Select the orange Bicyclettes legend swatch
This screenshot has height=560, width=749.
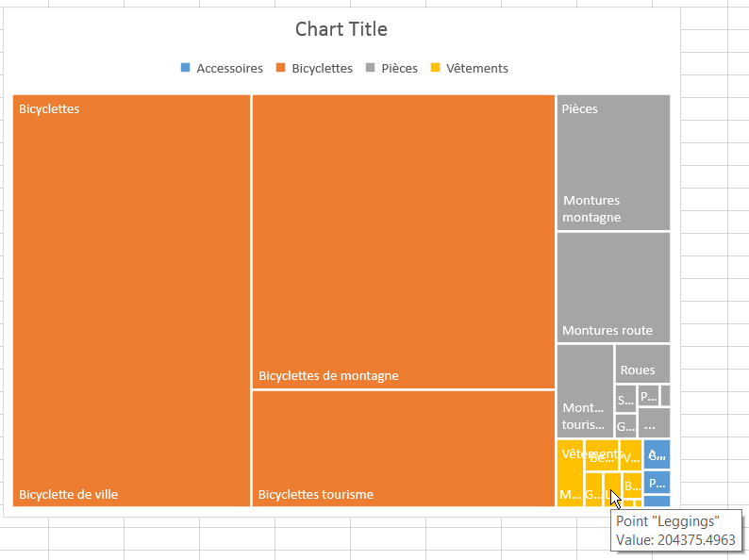coord(281,68)
